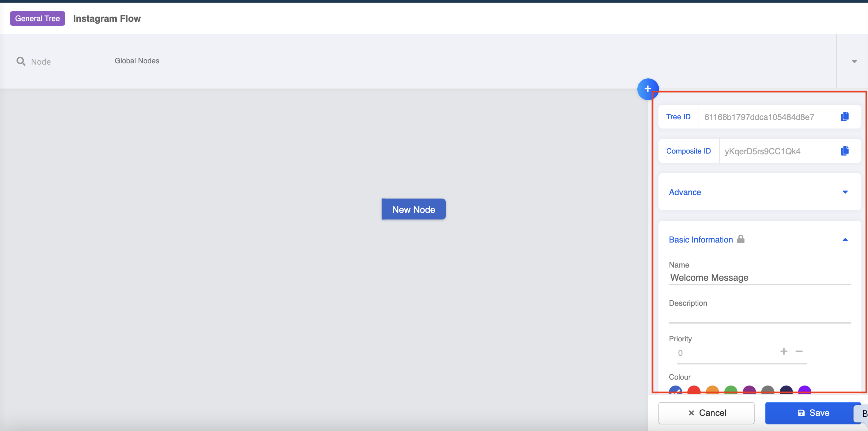Screen dimensions: 868x431
Task: Copy the Composite ID value
Action: point(845,151)
